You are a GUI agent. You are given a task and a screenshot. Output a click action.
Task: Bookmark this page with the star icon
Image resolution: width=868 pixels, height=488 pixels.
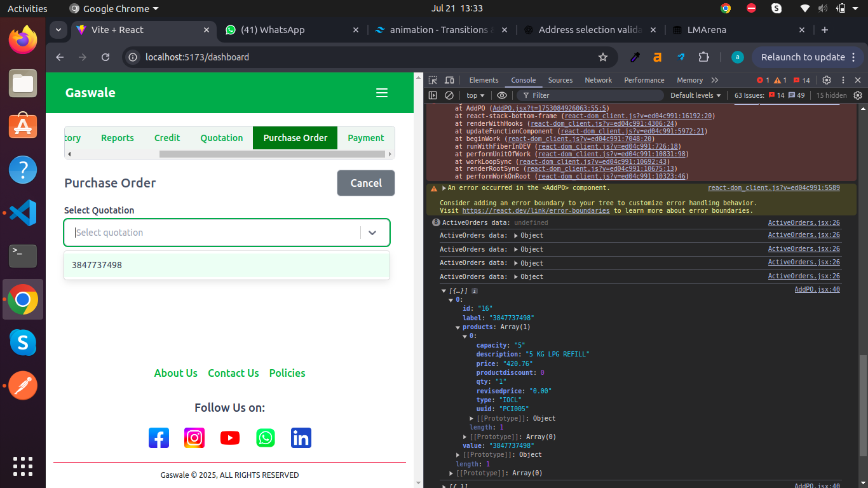(x=603, y=57)
